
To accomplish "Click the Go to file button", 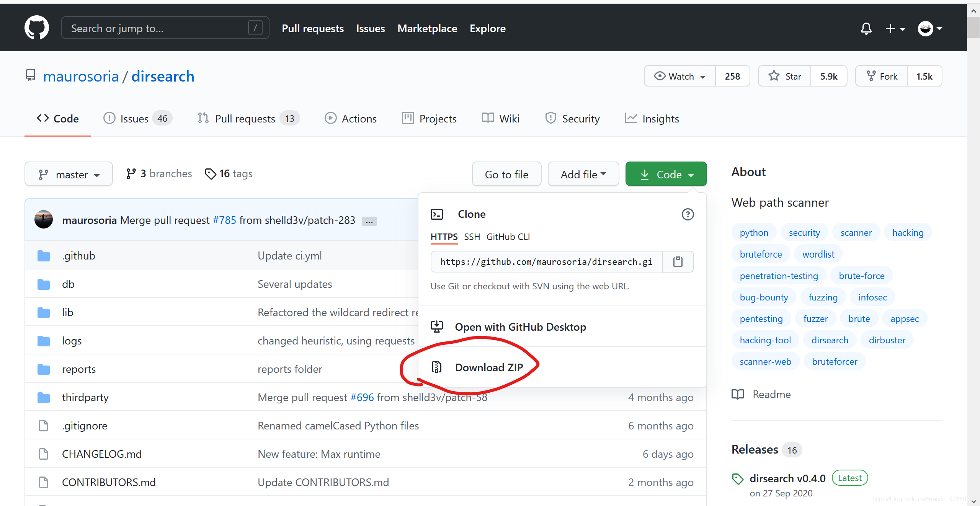I will [x=507, y=174].
